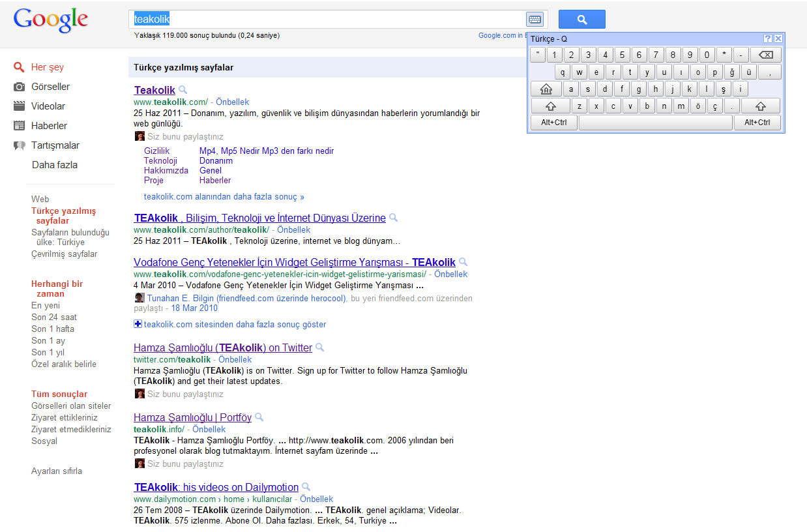The width and height of the screenshot is (807, 532).
Task: Preview the Dailymotion videos result
Action: pos(306,487)
